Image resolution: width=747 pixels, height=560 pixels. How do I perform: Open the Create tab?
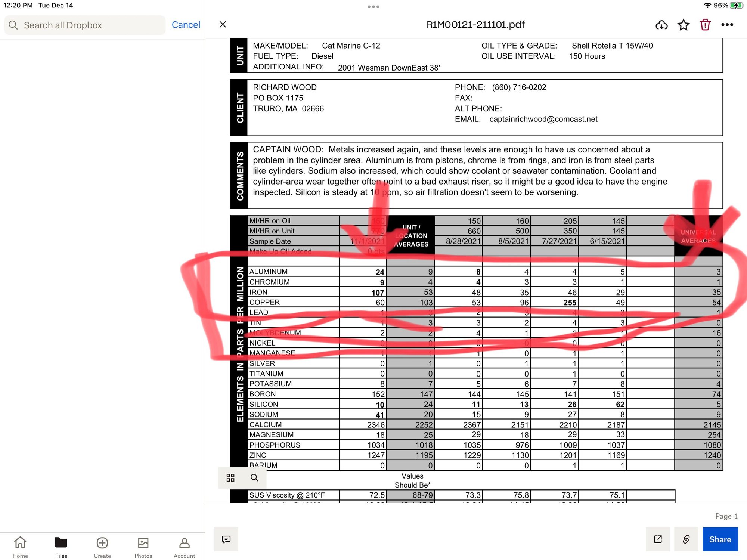click(102, 547)
